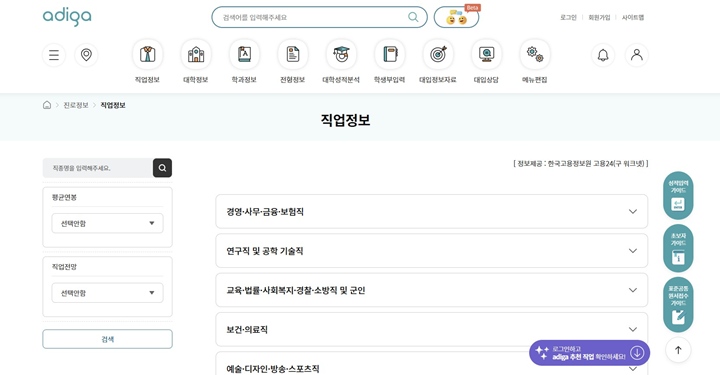The height and width of the screenshot is (375, 720).
Task: Go to home via breadcrumb house icon
Action: (47, 105)
